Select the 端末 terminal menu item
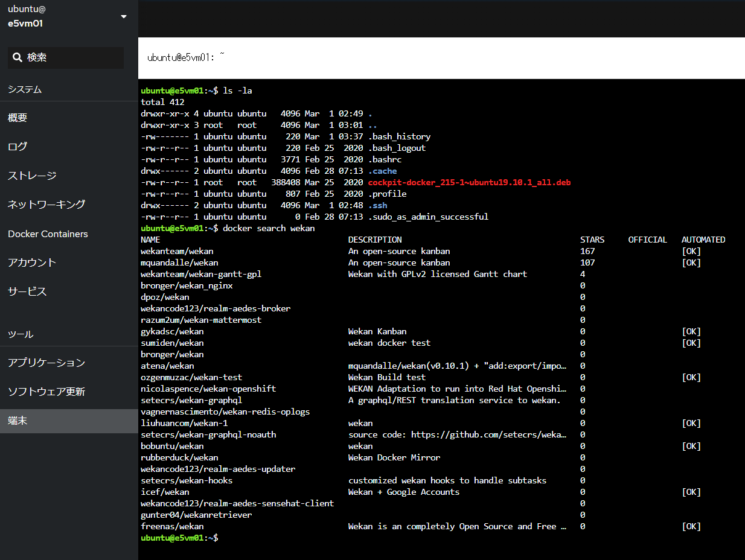 [69, 421]
